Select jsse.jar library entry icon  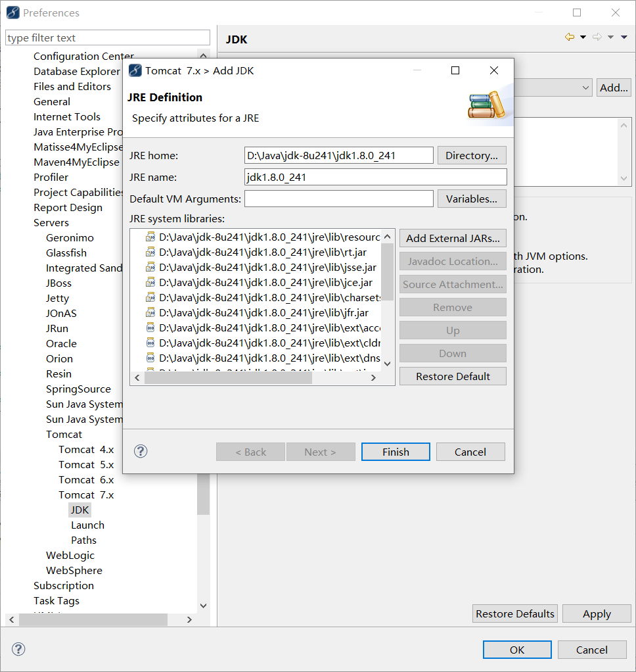[x=150, y=268]
